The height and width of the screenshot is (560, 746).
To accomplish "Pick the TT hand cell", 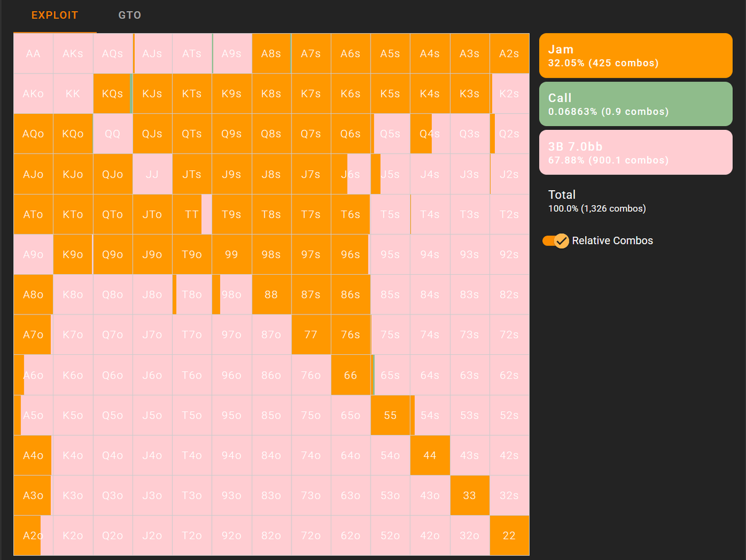I will (192, 214).
